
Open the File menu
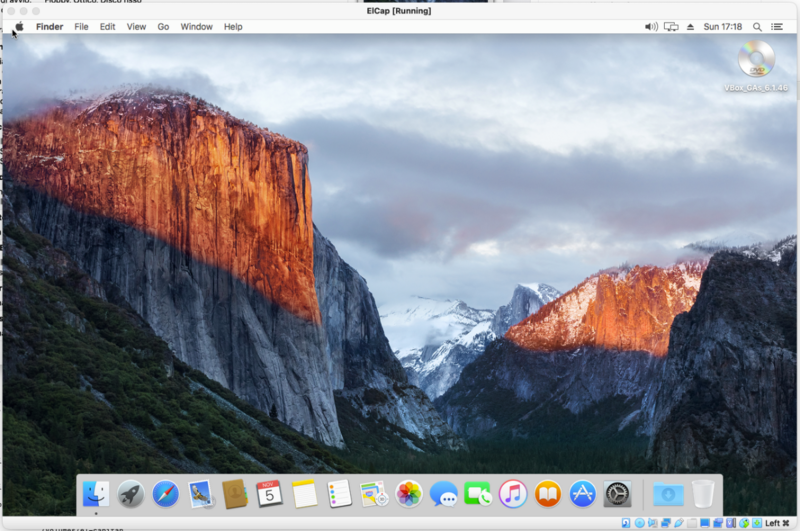pyautogui.click(x=81, y=27)
